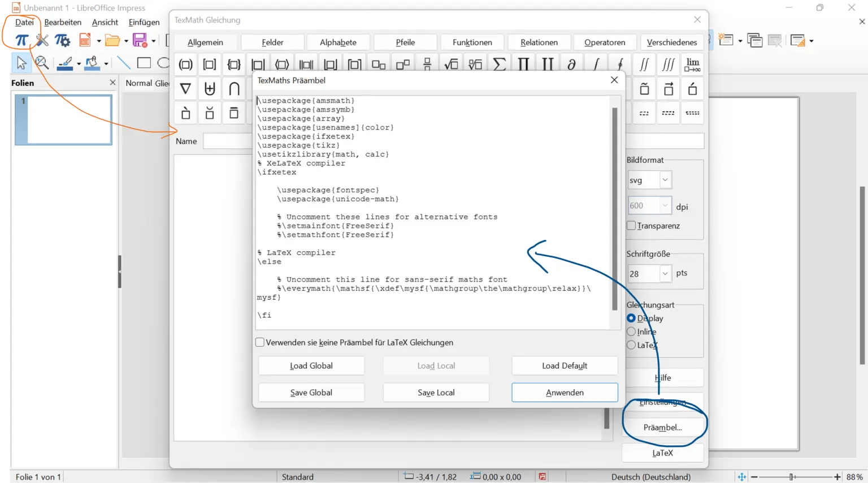Insert breve accent symbol
The width and height of the screenshot is (868, 483).
pos(210,113)
